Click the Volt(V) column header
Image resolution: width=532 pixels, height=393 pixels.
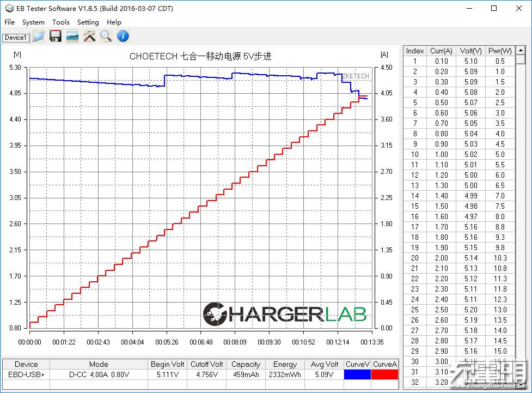(470, 51)
